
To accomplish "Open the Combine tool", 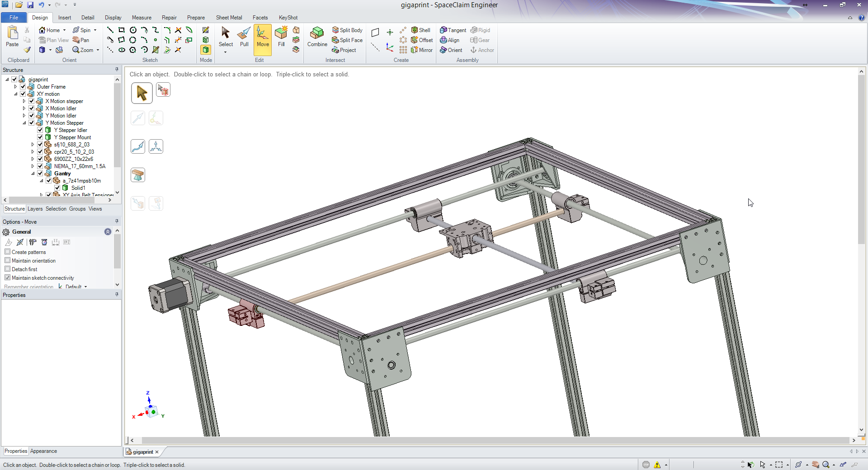I will [317, 37].
